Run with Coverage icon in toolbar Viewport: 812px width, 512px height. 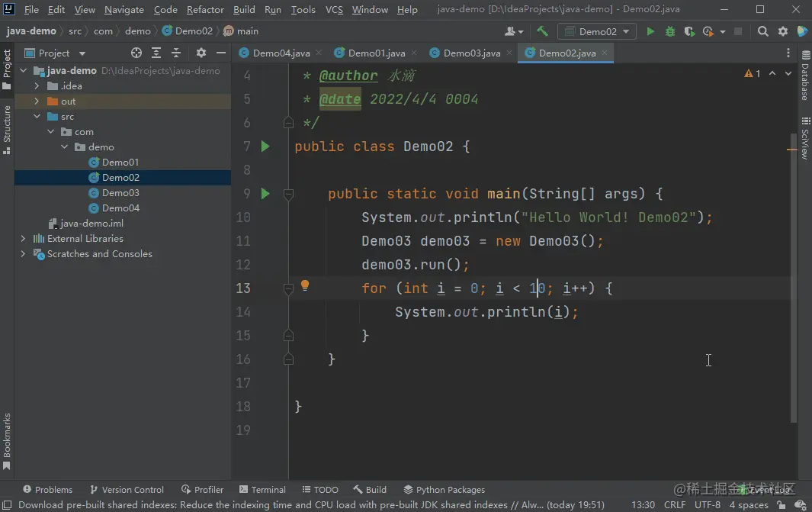(x=689, y=31)
